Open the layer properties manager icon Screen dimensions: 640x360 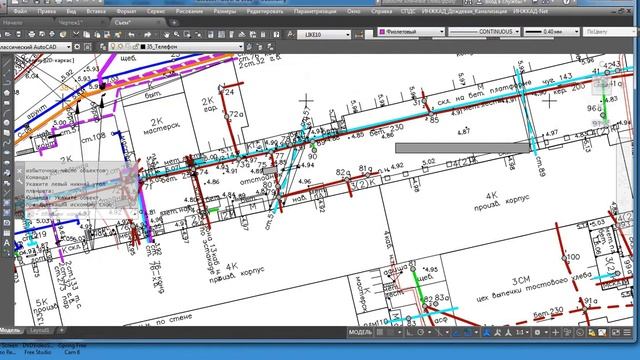102,47
